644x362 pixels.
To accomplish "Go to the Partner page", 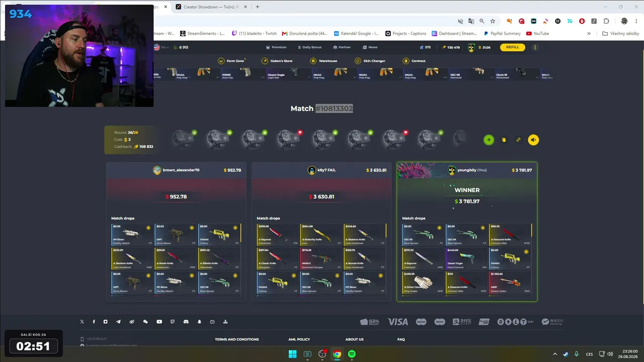I will click(342, 47).
